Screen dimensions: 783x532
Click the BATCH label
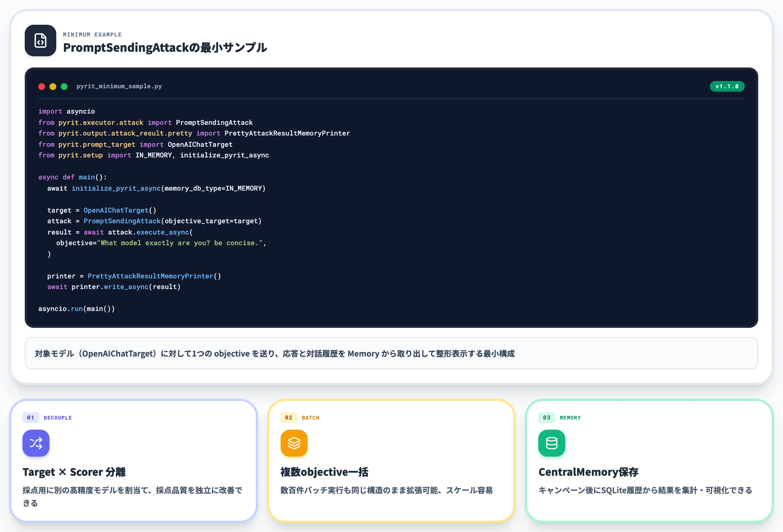point(310,418)
